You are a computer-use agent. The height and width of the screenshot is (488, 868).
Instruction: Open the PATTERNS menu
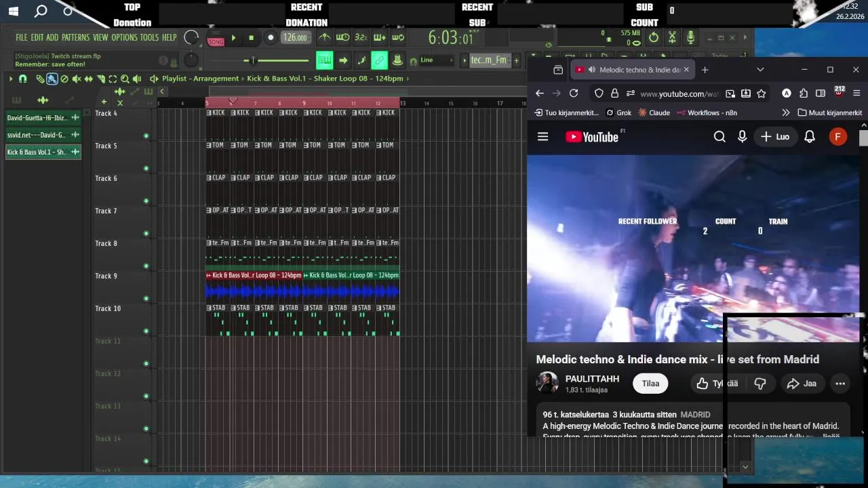75,38
